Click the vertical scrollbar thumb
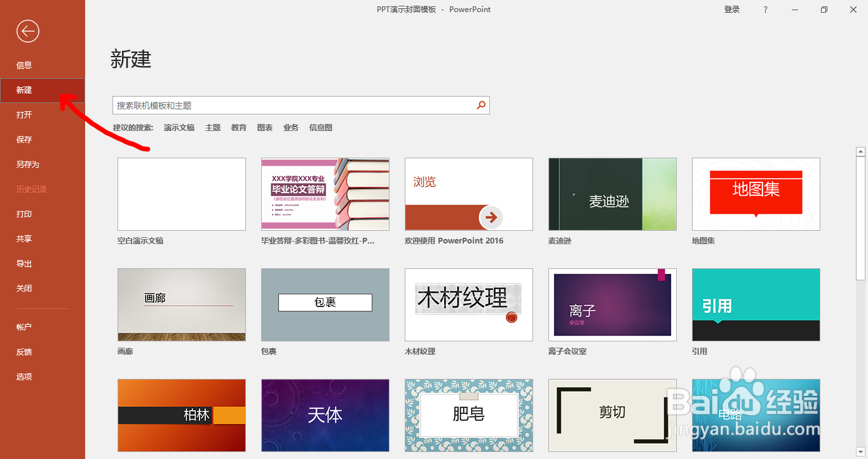Viewport: 868px width, 459px height. [x=861, y=218]
